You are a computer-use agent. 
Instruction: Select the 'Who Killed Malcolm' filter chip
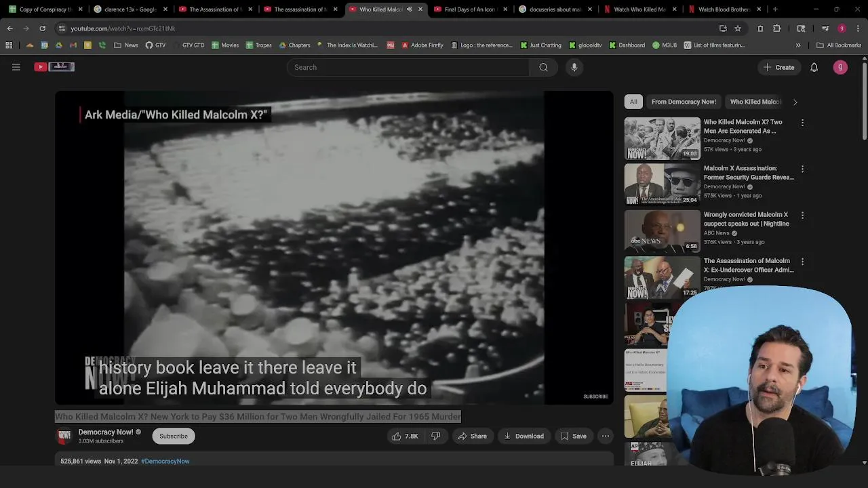pos(755,102)
